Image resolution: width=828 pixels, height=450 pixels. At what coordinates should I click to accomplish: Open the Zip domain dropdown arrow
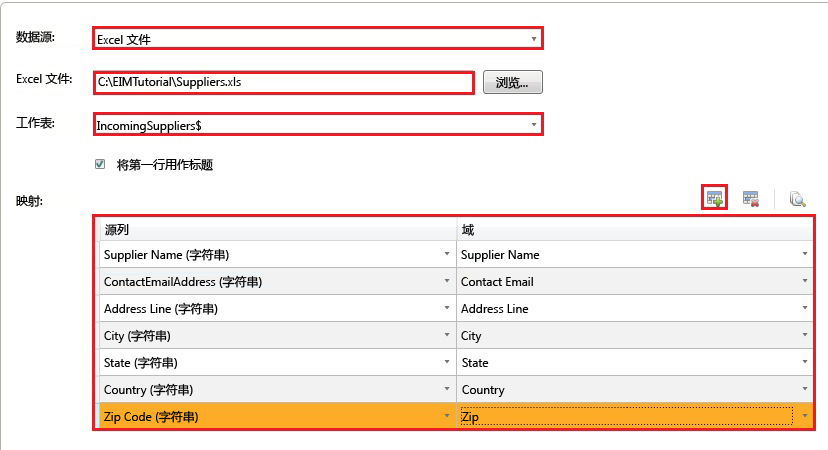[x=804, y=416]
